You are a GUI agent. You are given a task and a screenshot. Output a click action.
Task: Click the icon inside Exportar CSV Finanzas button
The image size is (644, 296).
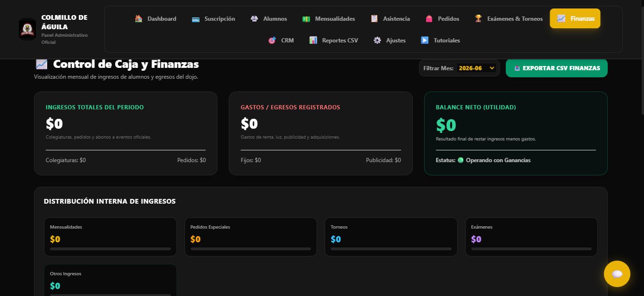tap(517, 68)
